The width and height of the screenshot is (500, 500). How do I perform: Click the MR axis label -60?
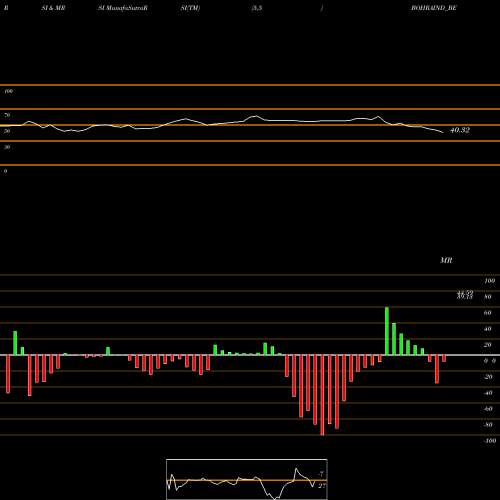488,409
